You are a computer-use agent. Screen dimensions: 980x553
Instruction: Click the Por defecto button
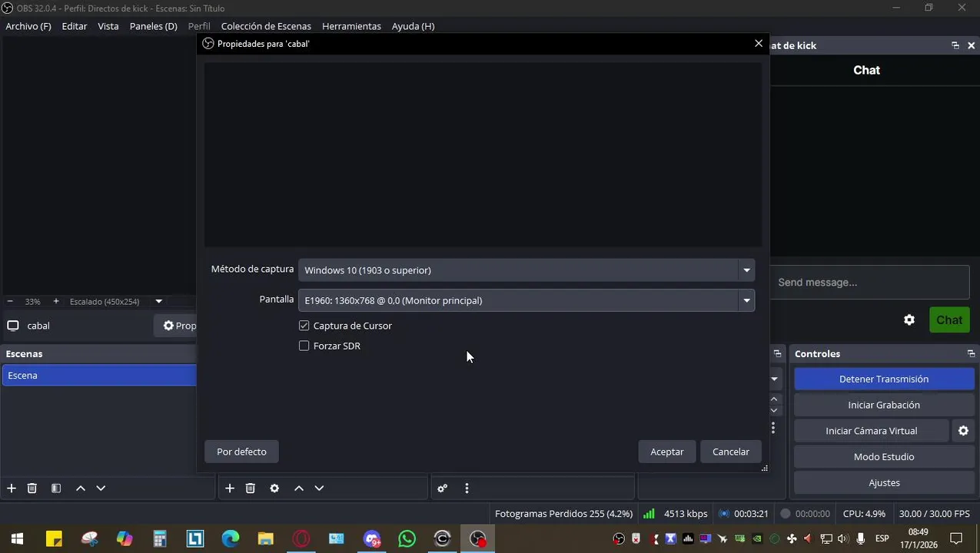pos(241,452)
